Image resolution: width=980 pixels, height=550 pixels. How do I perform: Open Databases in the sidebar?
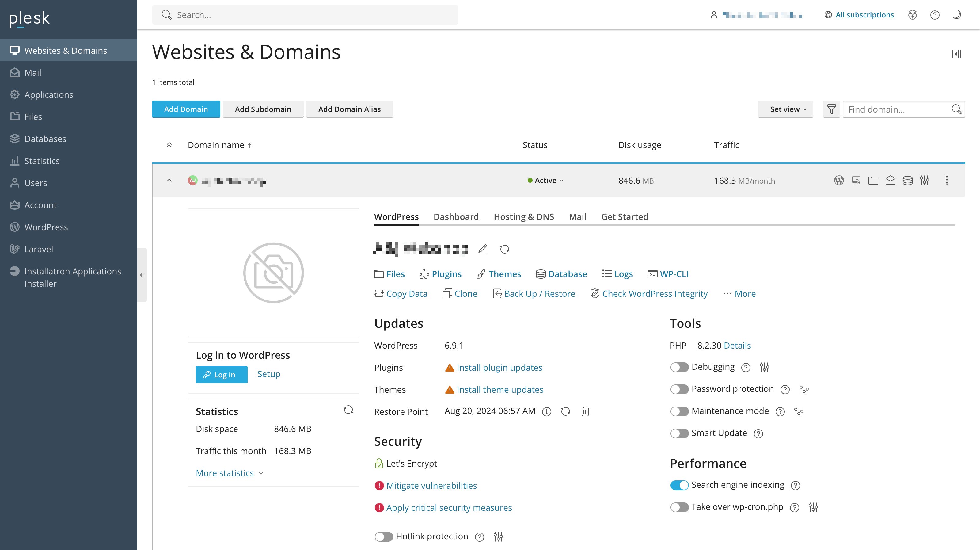coord(45,139)
